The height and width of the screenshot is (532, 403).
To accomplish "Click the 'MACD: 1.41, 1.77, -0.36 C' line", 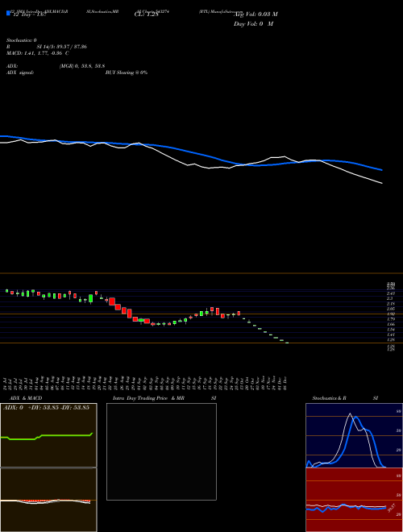I will [x=38, y=53].
